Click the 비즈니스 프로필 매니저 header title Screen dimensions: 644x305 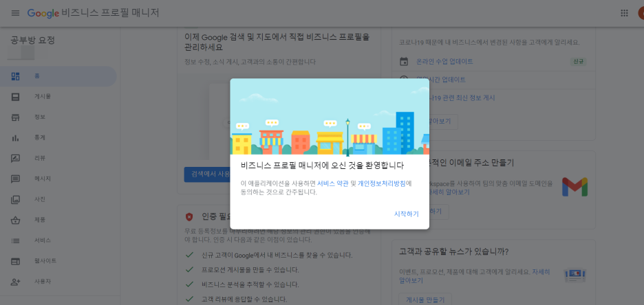(x=111, y=13)
